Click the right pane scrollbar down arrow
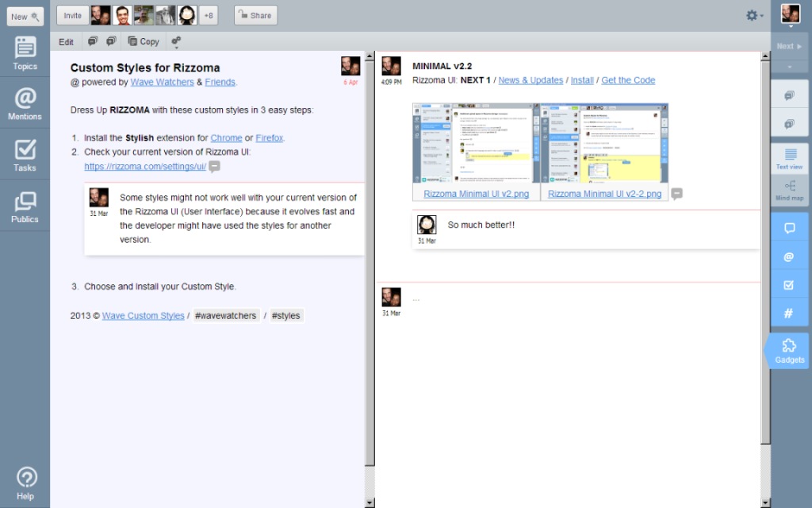Viewport: 812px width, 508px height. (765, 502)
